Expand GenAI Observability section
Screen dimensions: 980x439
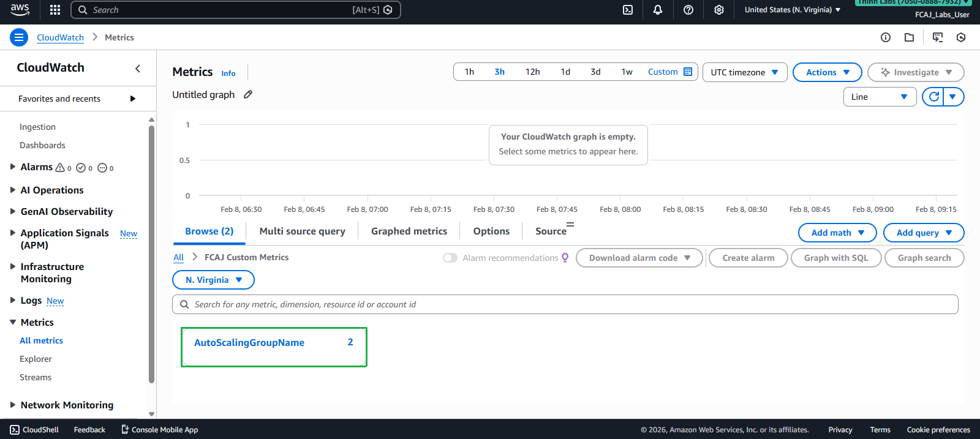point(13,211)
